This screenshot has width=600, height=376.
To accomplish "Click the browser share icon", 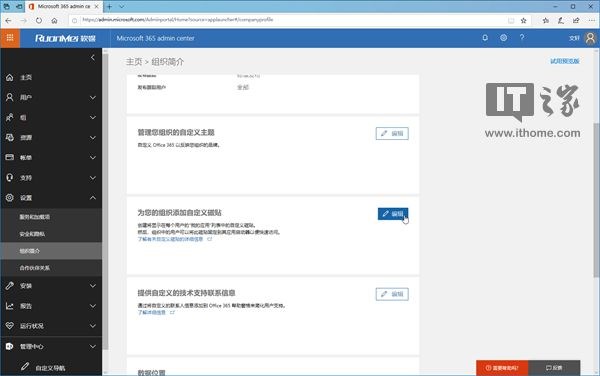I will pos(576,20).
